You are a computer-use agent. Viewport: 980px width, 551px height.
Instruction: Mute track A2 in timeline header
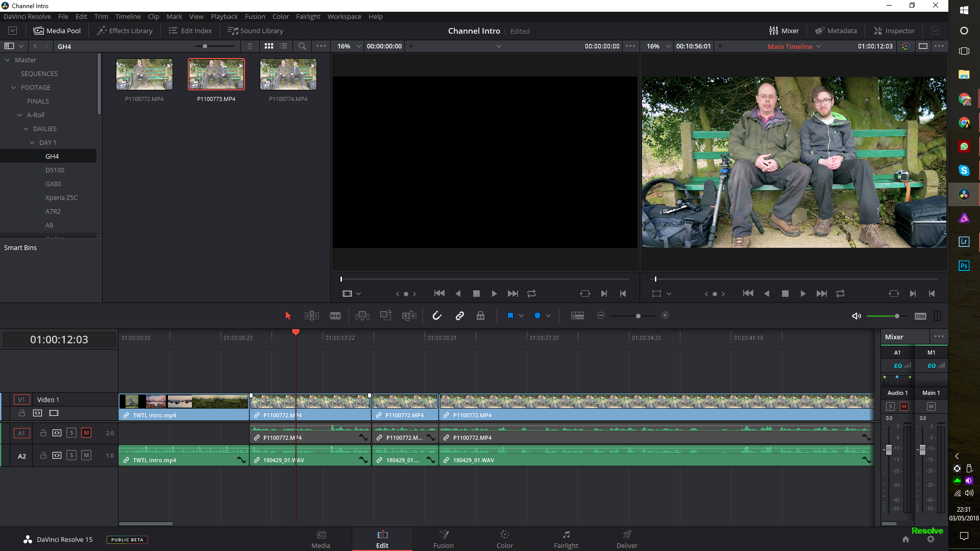pos(86,455)
